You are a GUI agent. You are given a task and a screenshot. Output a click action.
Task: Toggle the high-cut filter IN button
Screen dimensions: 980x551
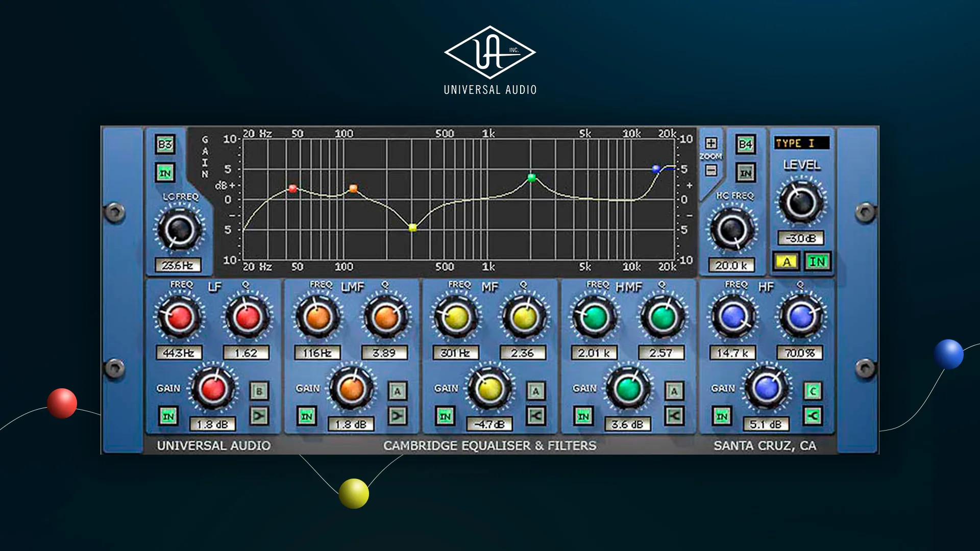coord(745,173)
